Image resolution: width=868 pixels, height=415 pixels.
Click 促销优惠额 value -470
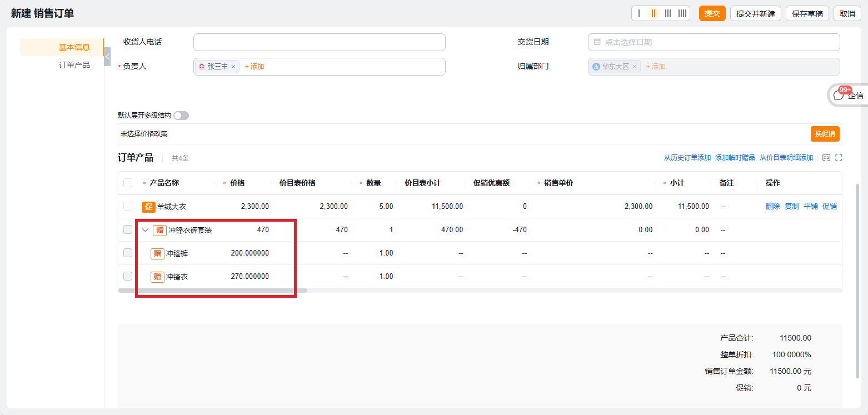519,230
